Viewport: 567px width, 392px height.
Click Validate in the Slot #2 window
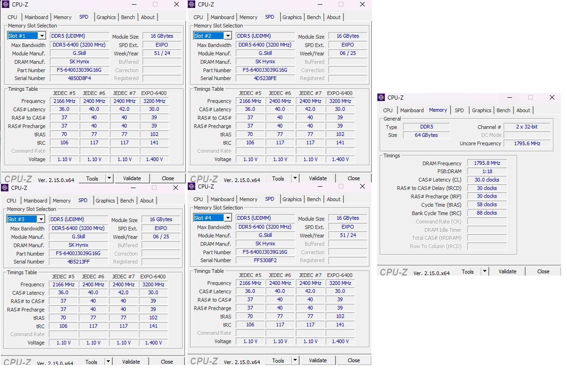tap(318, 178)
